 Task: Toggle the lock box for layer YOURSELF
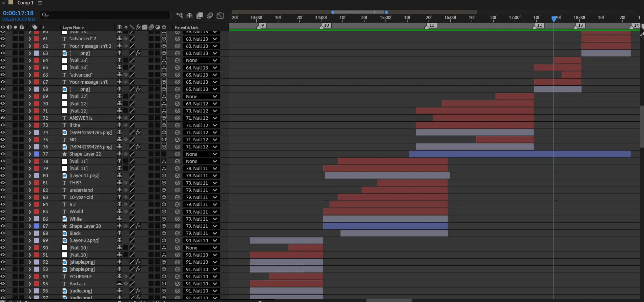coord(22,277)
